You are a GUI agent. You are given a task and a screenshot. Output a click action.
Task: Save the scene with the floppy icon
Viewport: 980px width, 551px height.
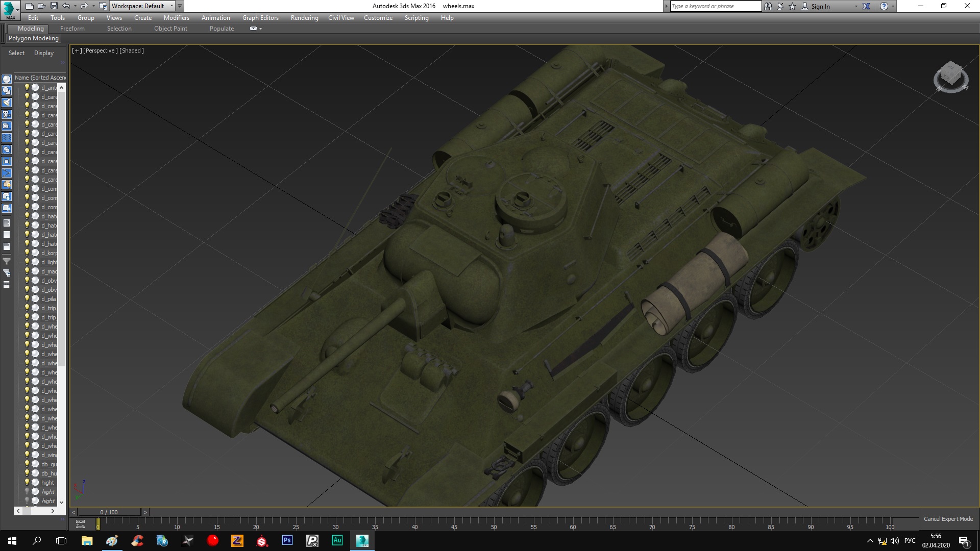click(54, 6)
